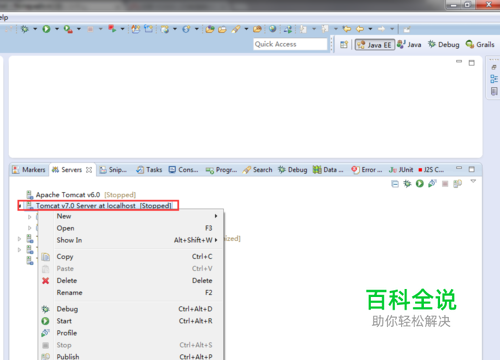This screenshot has height=360, width=500.
Task: Click the Outline icon in right sidebar
Action: [494, 79]
